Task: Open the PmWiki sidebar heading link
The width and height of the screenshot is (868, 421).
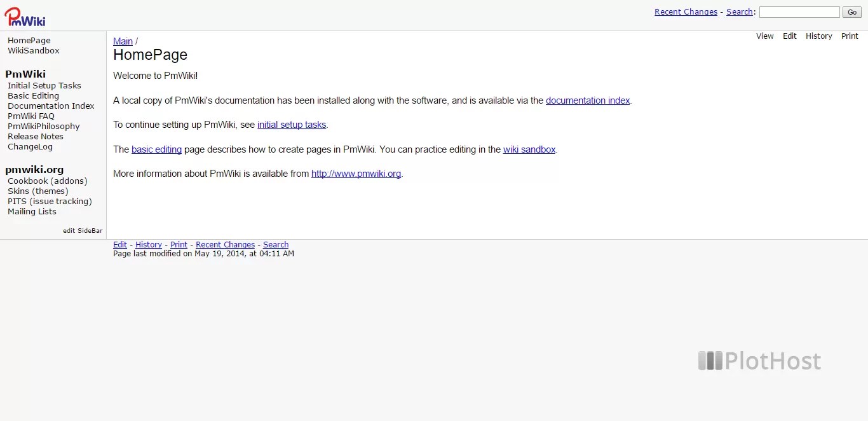Action: pyautogui.click(x=25, y=74)
